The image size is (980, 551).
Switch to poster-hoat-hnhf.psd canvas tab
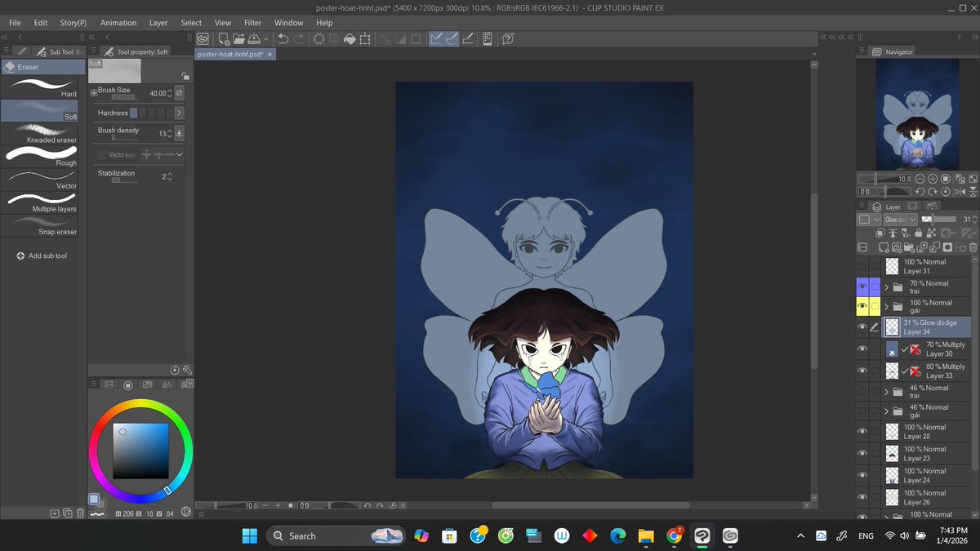tap(235, 54)
